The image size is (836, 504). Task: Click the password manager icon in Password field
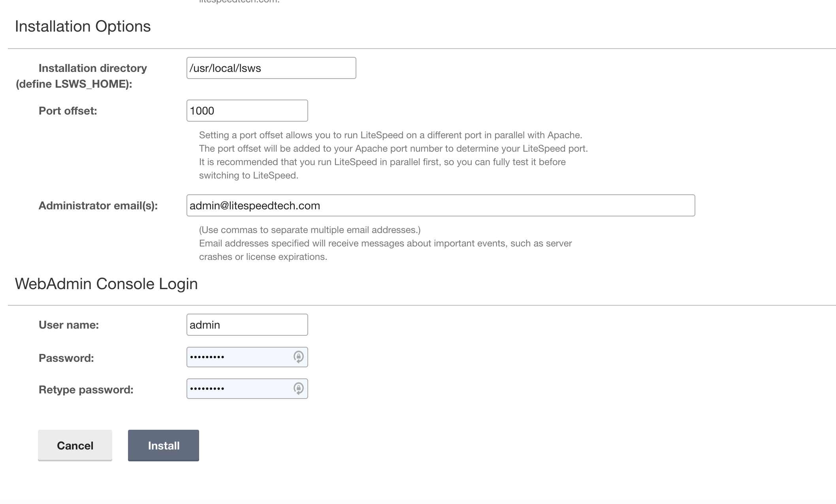tap(298, 357)
